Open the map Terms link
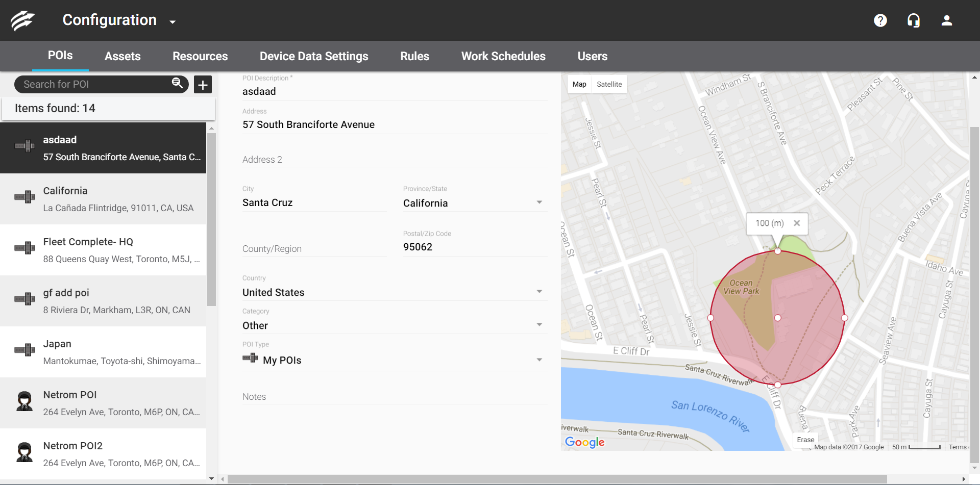 tap(958, 447)
